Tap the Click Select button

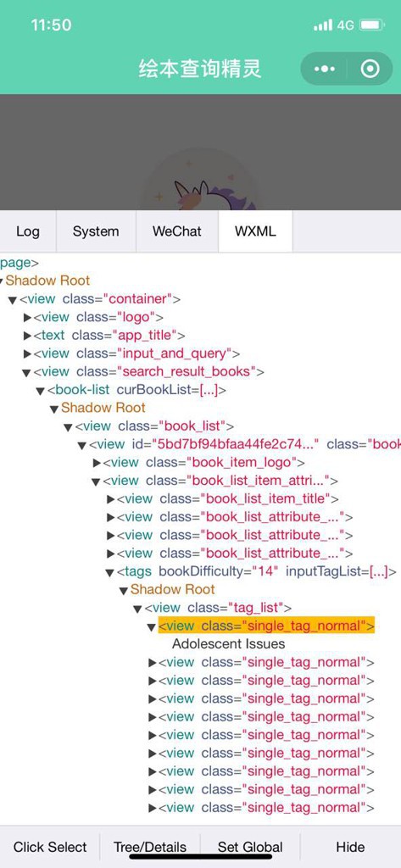click(x=50, y=847)
